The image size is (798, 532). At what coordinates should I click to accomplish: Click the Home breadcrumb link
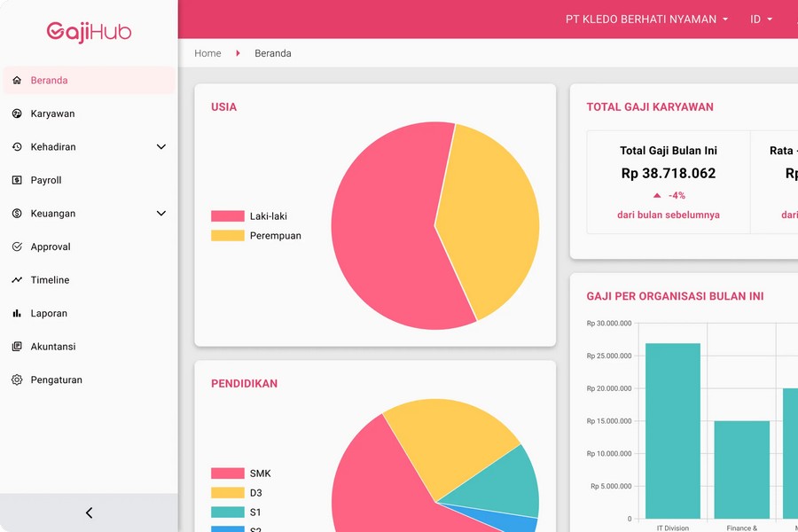click(207, 53)
